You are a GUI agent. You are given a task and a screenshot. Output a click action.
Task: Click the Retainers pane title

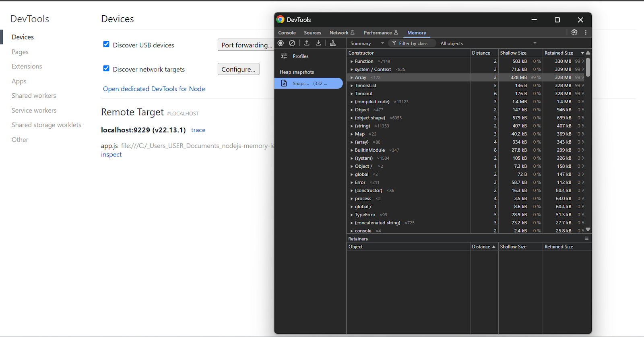(x=358, y=239)
